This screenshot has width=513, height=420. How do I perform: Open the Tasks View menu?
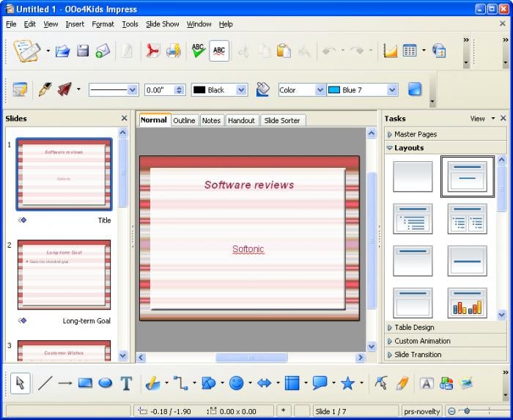coord(482,119)
